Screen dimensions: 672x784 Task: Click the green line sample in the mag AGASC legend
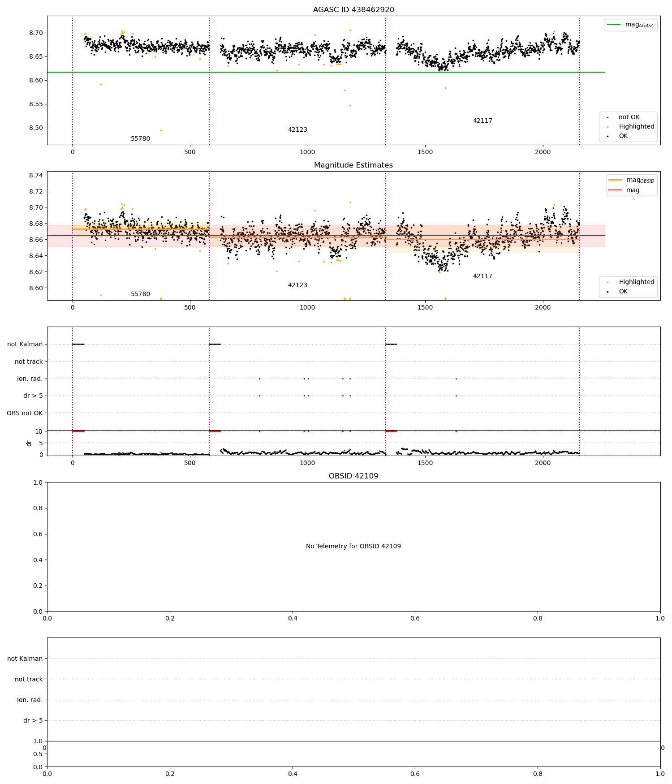click(614, 25)
